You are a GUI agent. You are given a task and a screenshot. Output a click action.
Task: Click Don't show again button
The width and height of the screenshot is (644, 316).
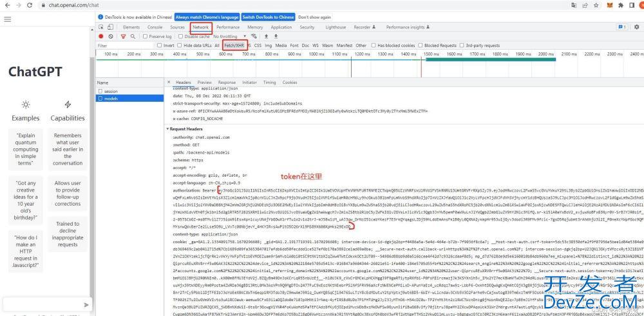[x=315, y=17]
